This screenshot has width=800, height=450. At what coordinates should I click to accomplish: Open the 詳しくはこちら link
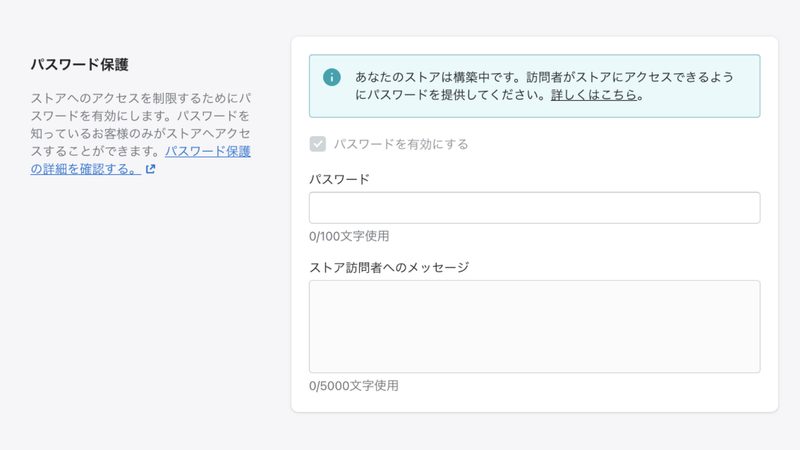click(x=594, y=95)
